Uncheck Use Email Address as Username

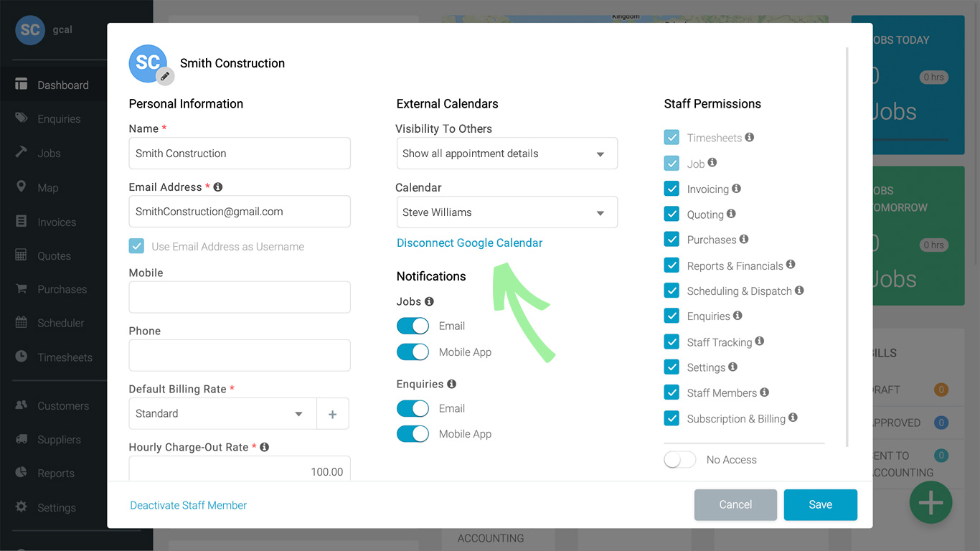click(136, 246)
